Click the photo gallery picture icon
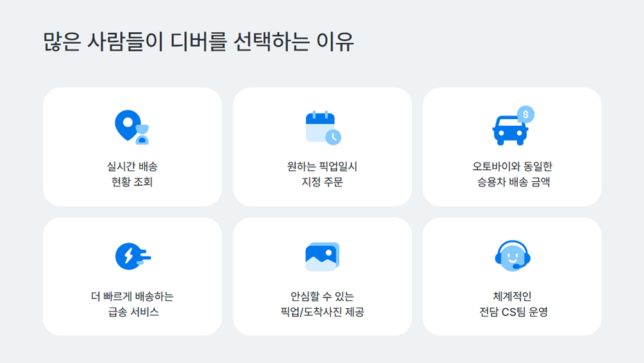Screen dimensions: 644x363 (x=322, y=257)
